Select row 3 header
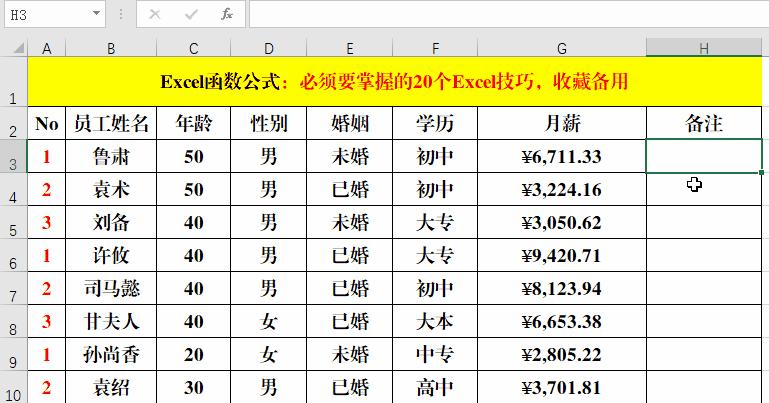769x403 pixels. 13,156
